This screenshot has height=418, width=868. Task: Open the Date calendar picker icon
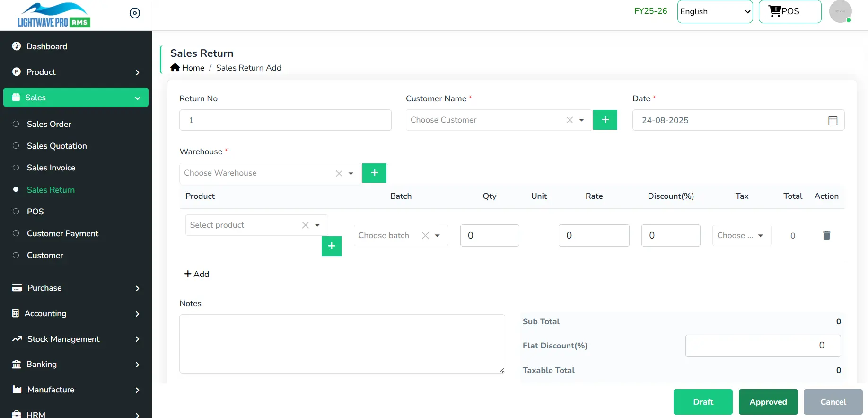click(833, 120)
